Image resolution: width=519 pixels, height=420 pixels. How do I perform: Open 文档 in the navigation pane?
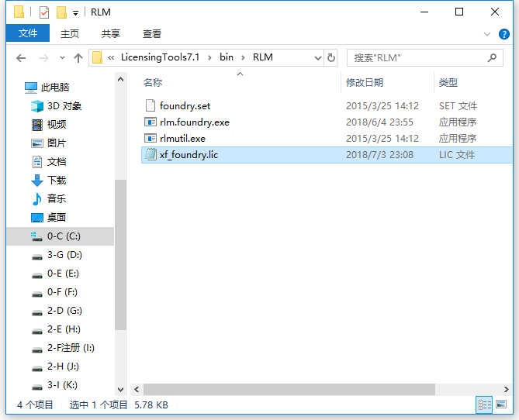pos(57,162)
